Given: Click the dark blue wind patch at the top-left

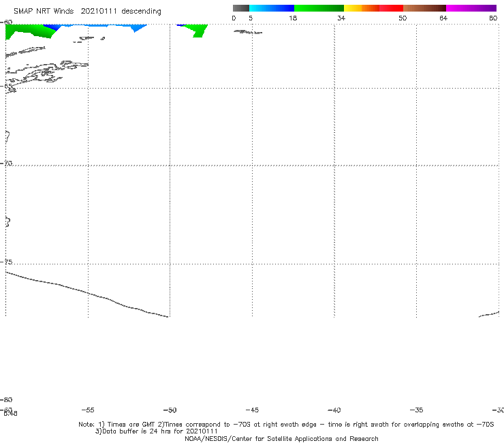Looking at the screenshot, I should tap(52, 27).
